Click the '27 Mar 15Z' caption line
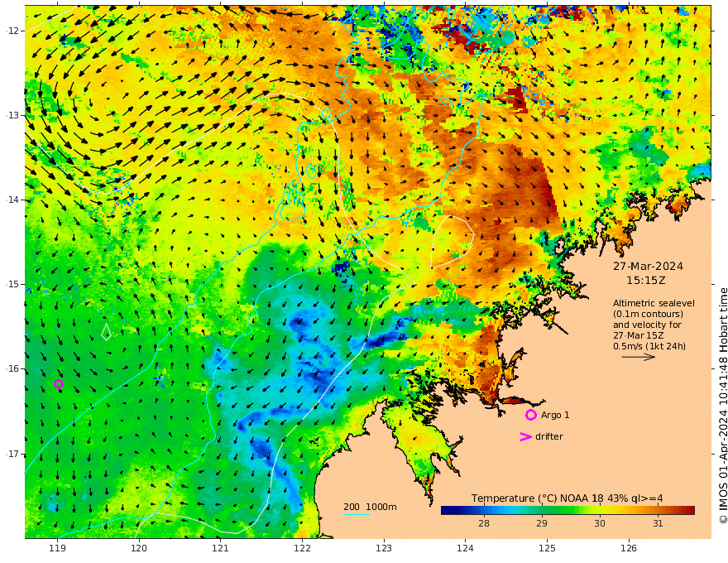 (x=638, y=335)
